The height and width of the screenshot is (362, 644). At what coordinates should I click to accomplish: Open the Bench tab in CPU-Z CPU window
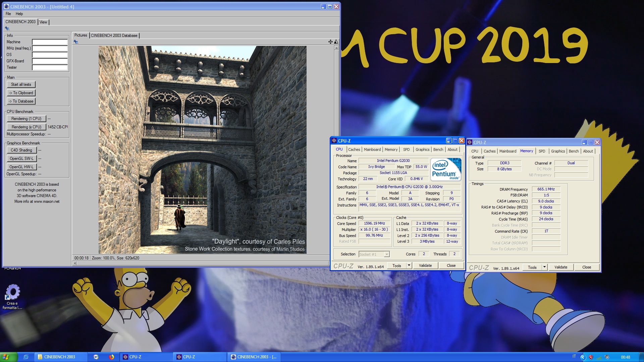pos(438,150)
